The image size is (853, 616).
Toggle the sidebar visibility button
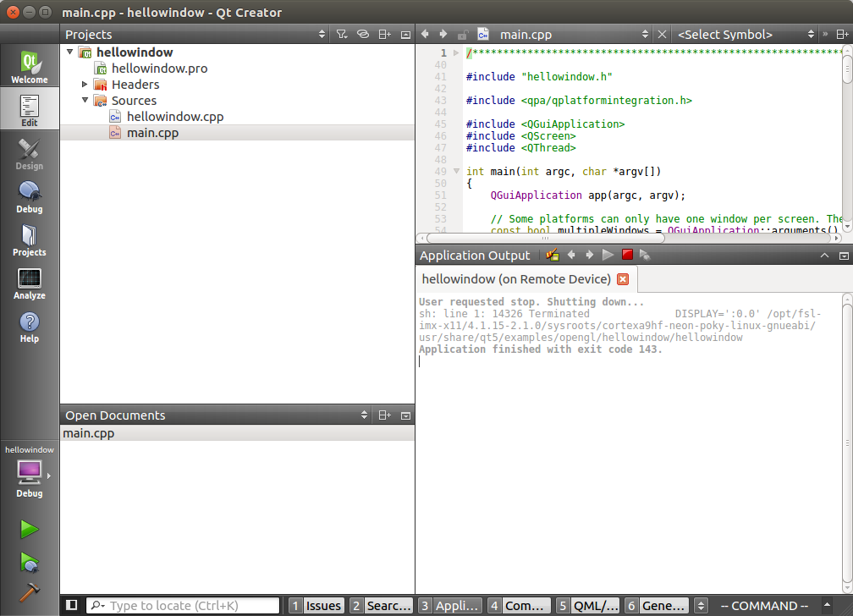(72, 605)
